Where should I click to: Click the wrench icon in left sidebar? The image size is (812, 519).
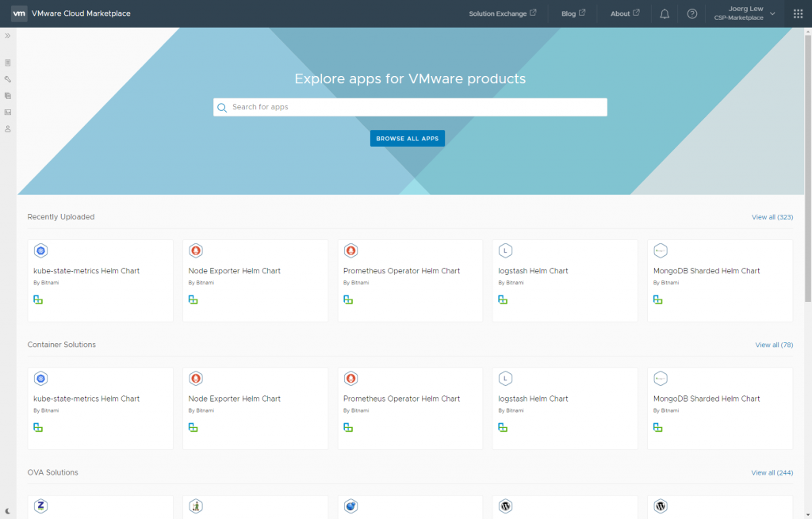coord(8,79)
